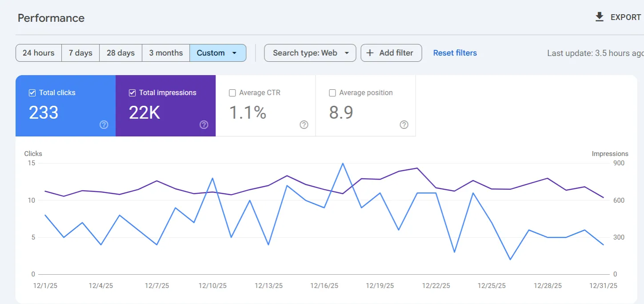Open help icon on Total impressions card
This screenshot has height=304, width=644.
[204, 125]
